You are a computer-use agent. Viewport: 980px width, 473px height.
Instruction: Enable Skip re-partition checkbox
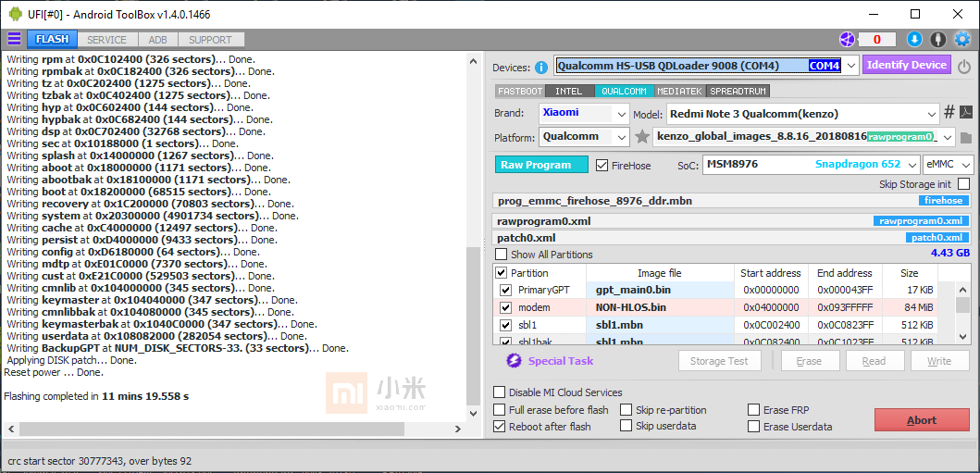[626, 410]
